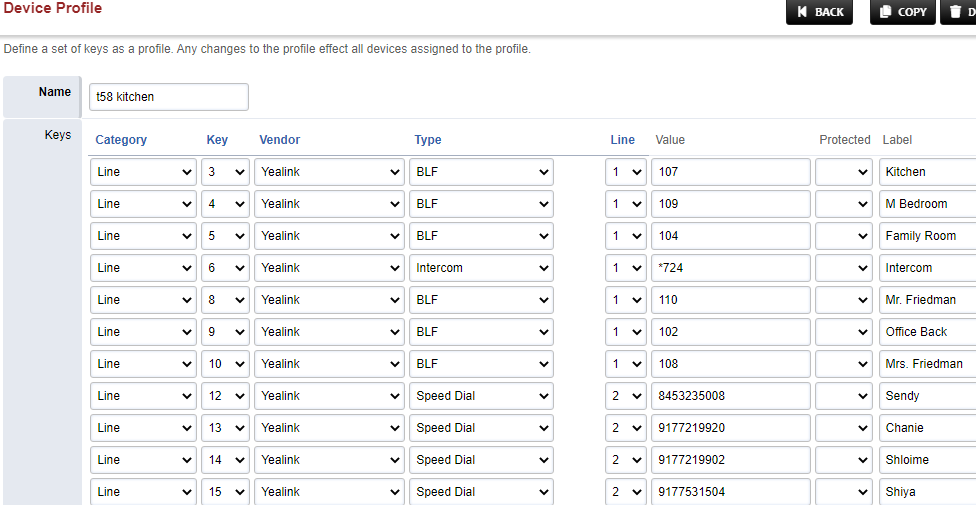
Task: Open Line dropdown for Chanie row
Action: (x=626, y=428)
